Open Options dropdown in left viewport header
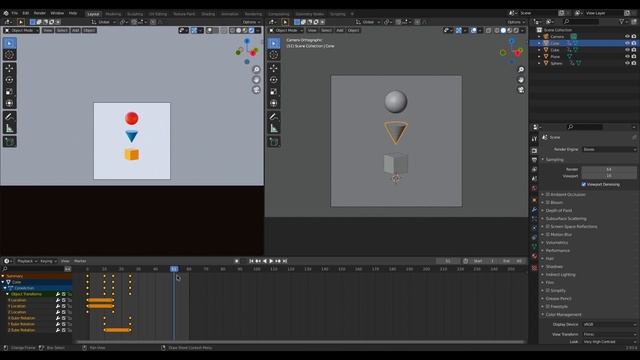The height and width of the screenshot is (360, 640). pyautogui.click(x=251, y=22)
